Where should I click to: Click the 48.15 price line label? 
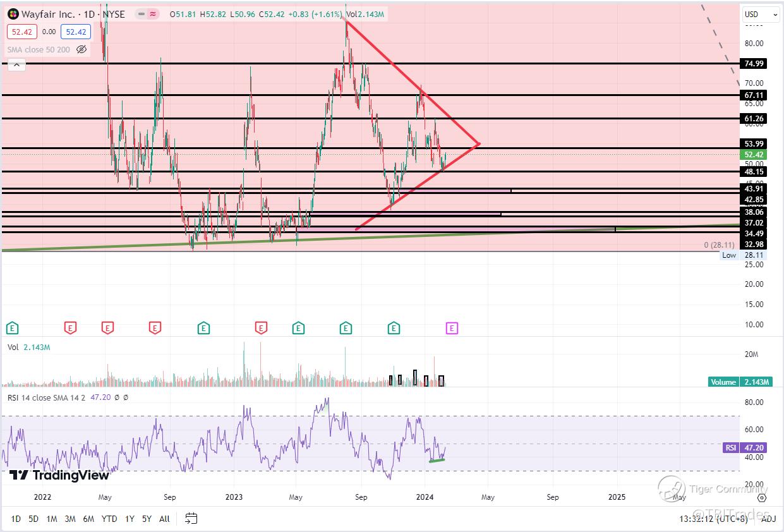(754, 171)
